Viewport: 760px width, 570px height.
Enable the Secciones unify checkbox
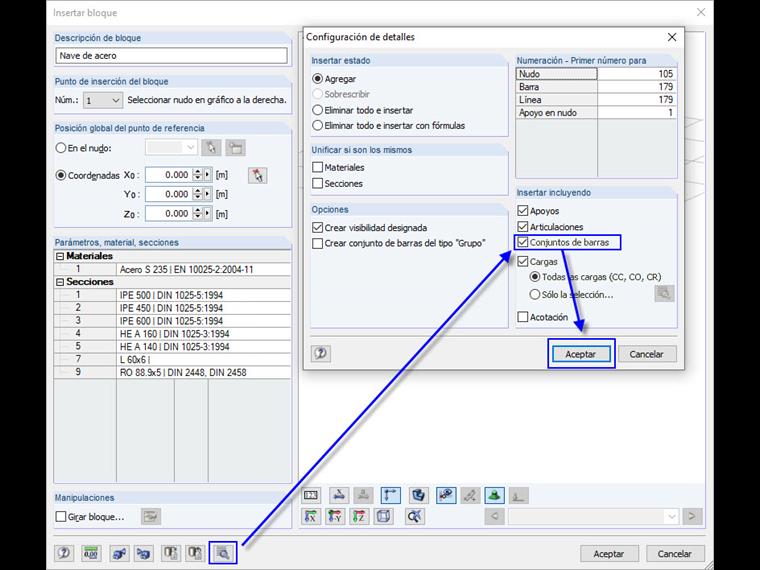tap(317, 183)
